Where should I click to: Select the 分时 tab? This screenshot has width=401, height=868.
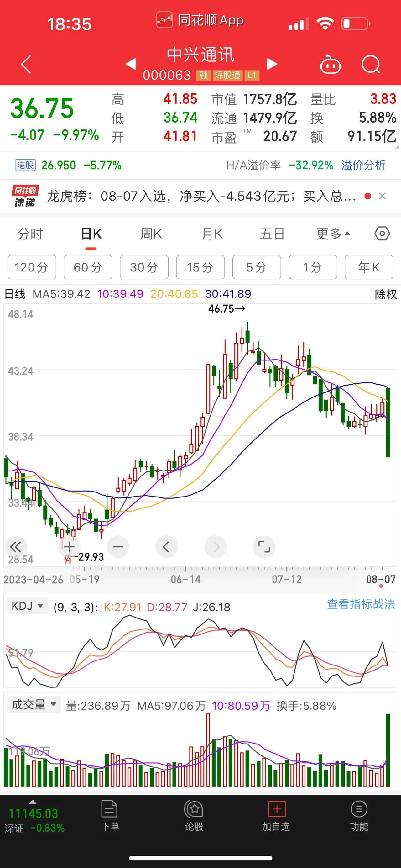(x=30, y=234)
